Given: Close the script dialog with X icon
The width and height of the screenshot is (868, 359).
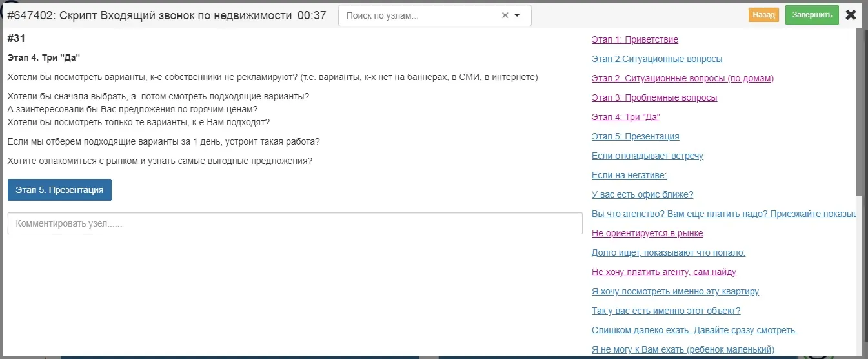Looking at the screenshot, I should pyautogui.click(x=851, y=15).
